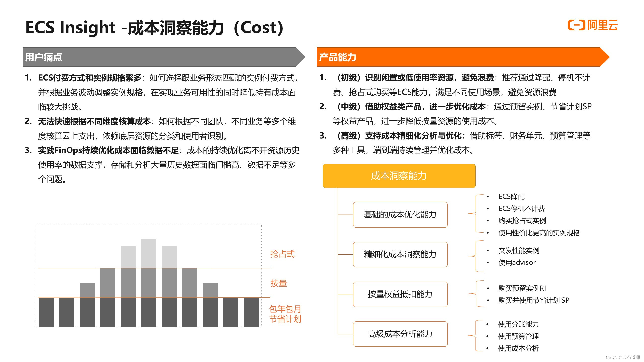Click the 按量 chart label
This screenshot has height=362, width=644.
pos(278,283)
